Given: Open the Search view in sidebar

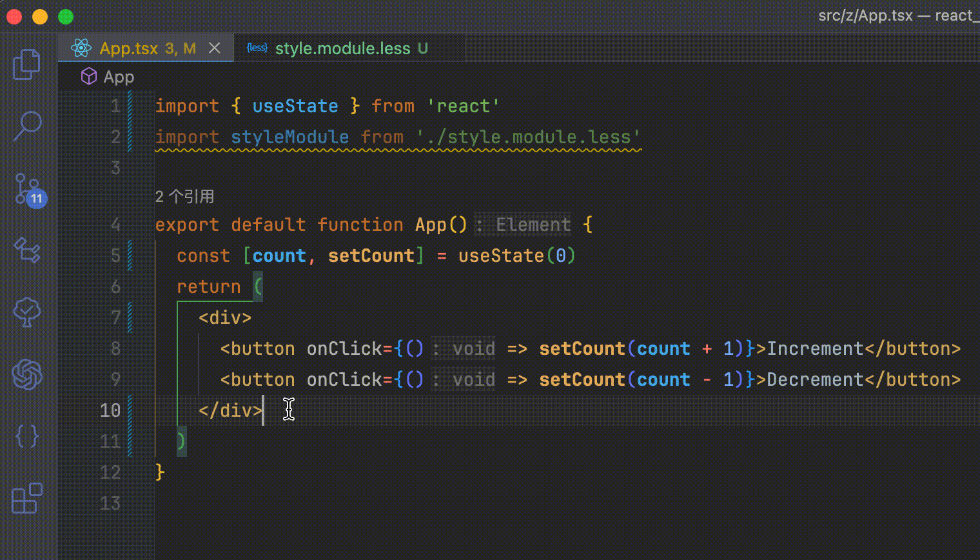Looking at the screenshot, I should (27, 126).
